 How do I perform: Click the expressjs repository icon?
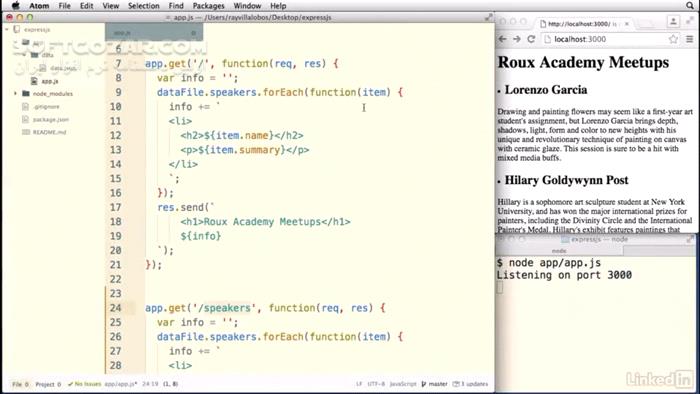[x=17, y=29]
